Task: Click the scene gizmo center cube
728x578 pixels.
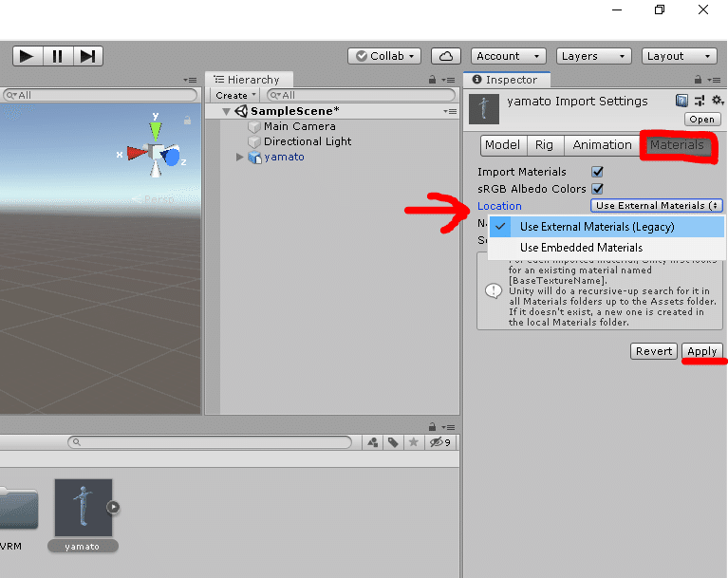Action: pos(156,152)
